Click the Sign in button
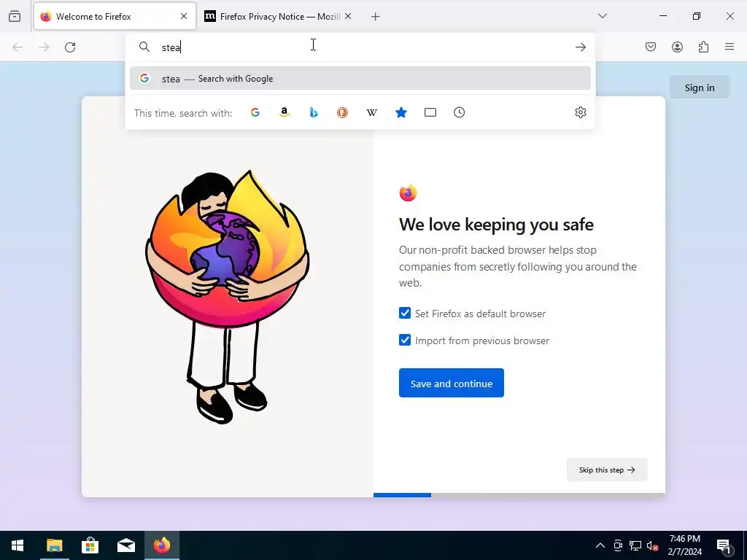 (700, 87)
